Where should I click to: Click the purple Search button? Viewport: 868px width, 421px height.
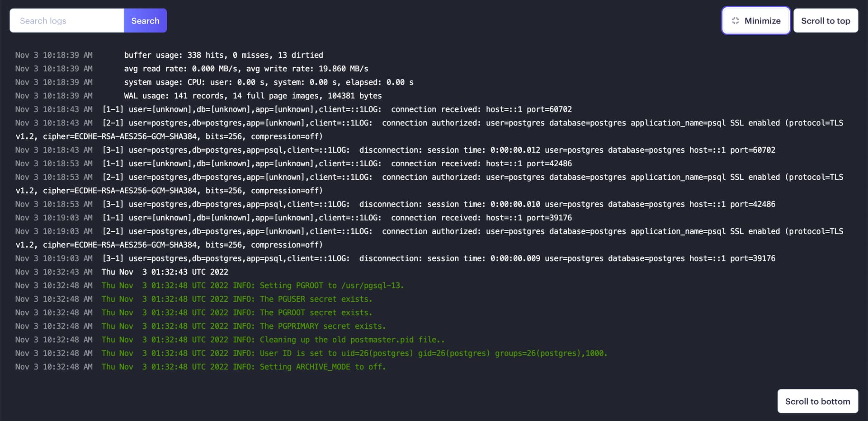coord(145,21)
